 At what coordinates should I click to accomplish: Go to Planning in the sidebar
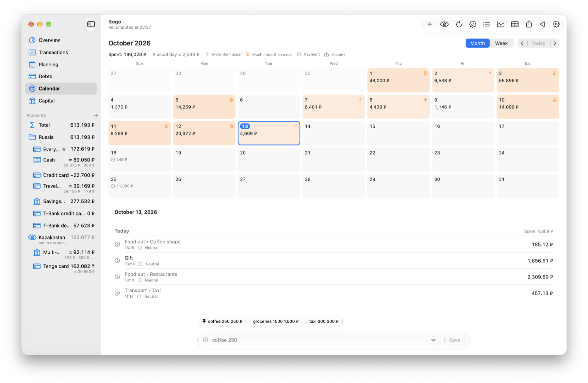tap(61, 64)
